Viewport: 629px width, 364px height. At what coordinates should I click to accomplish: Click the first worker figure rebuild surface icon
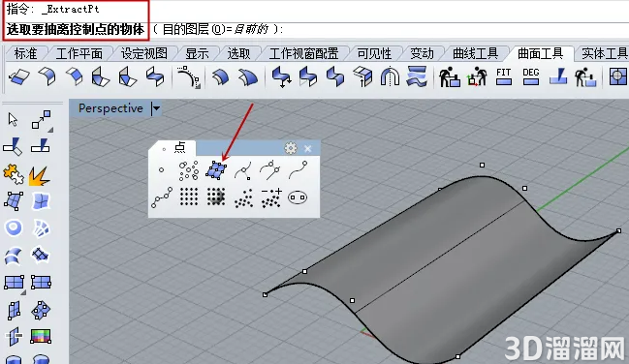pyautogui.click(x=450, y=77)
